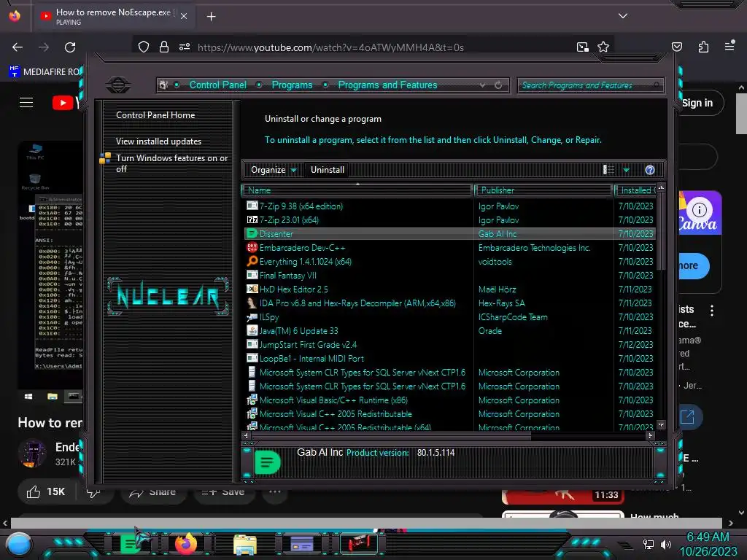Open the Control Panel taskbar item
747x560 pixels.
[301, 544]
